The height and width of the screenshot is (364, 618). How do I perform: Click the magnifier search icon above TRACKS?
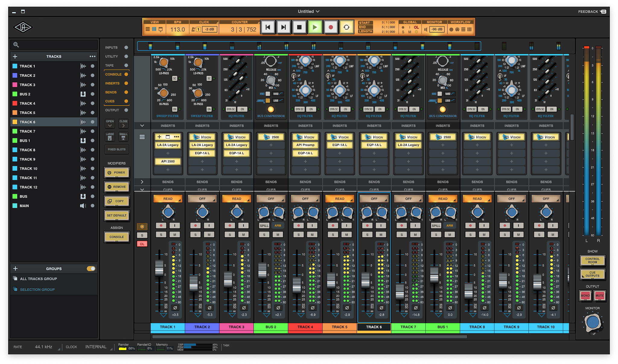pos(16,45)
